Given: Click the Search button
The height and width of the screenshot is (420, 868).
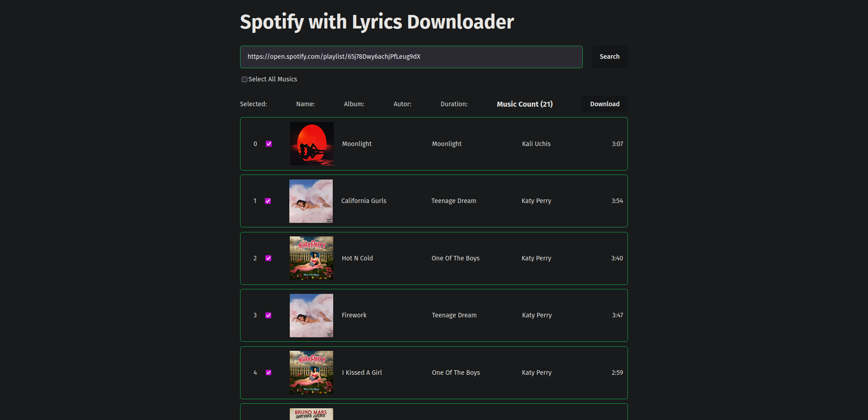Looking at the screenshot, I should (609, 57).
